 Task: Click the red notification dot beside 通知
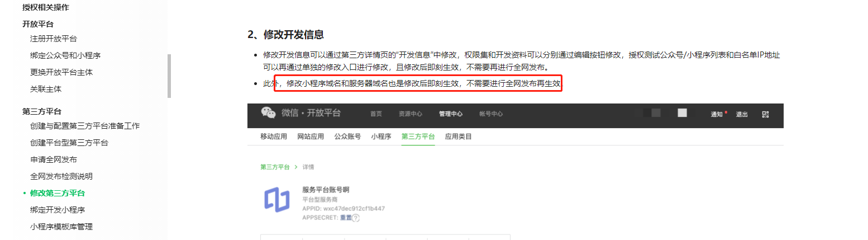(726, 112)
